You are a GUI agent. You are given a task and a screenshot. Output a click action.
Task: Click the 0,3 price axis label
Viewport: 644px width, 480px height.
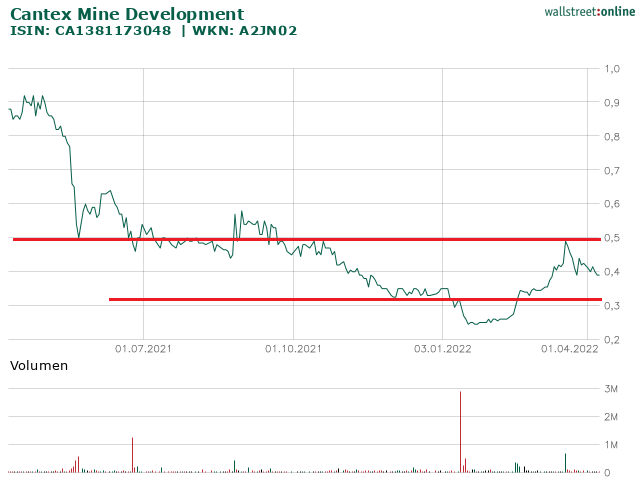click(x=612, y=306)
